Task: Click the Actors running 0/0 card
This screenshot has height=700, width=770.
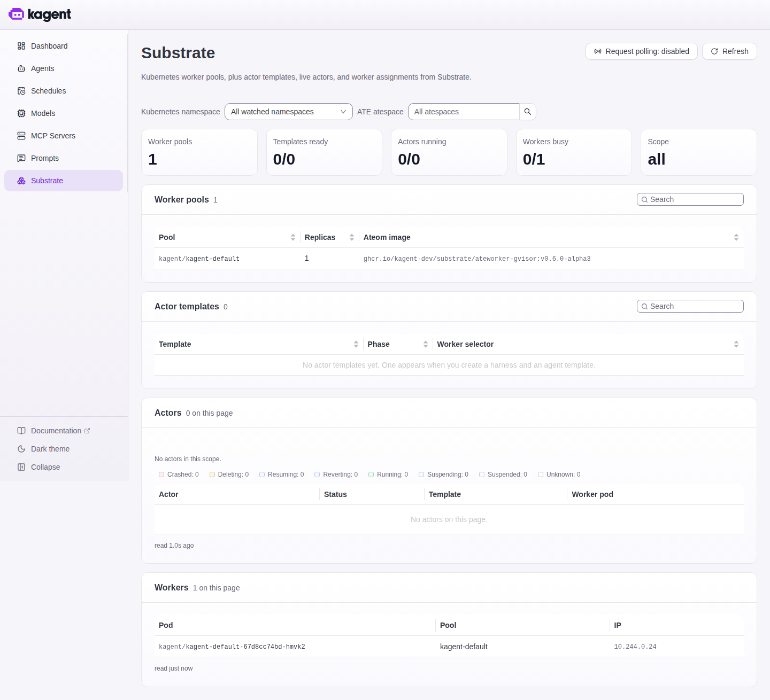Action: coord(449,152)
